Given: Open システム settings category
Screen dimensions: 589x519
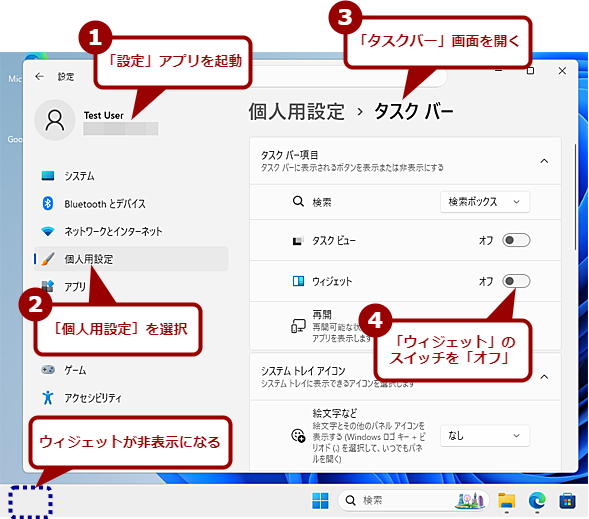Looking at the screenshot, I should (x=79, y=176).
